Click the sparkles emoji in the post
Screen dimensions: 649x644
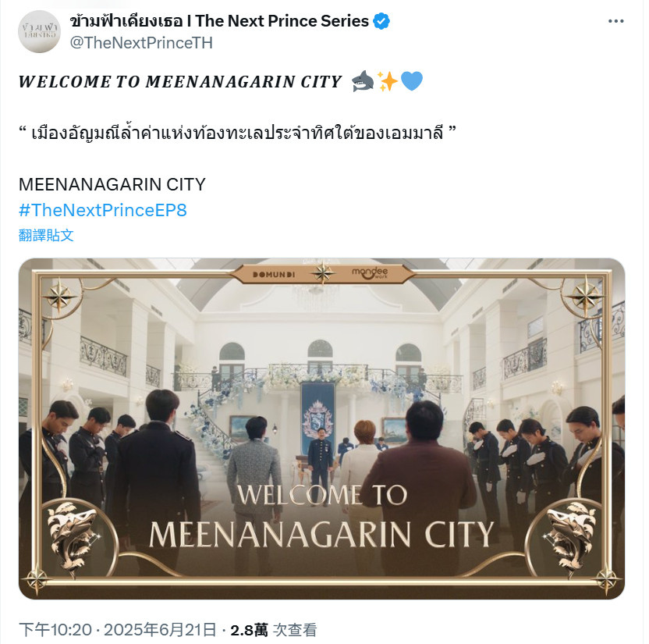tap(387, 80)
